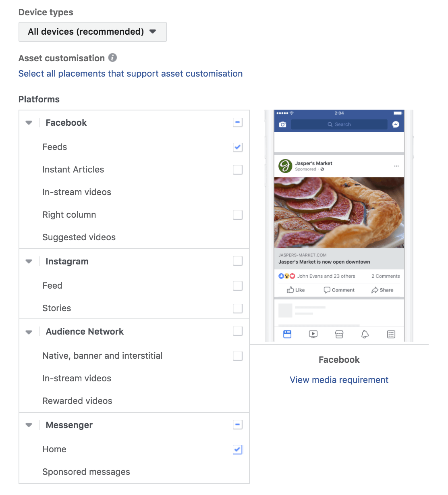This screenshot has height=495, width=448.
Task: Click the search field in phone preview
Action: pos(339,125)
